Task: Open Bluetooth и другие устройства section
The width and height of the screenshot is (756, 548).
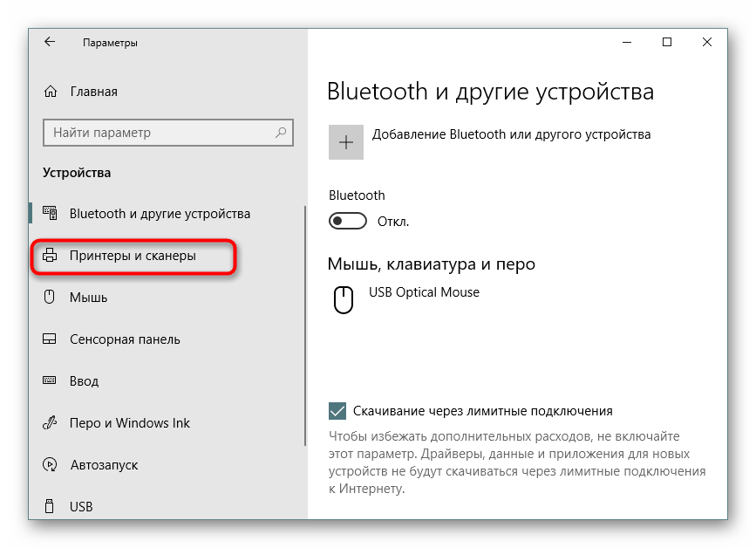Action: pyautogui.click(x=160, y=214)
